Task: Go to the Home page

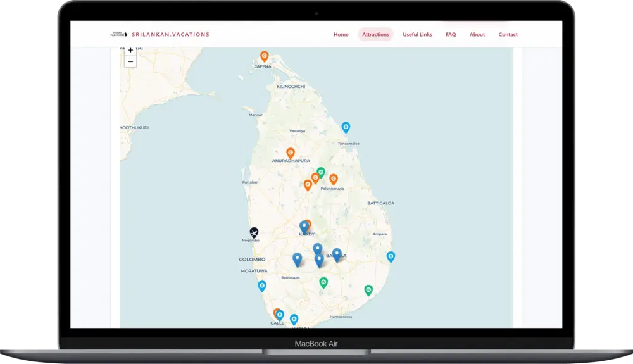Action: click(341, 34)
